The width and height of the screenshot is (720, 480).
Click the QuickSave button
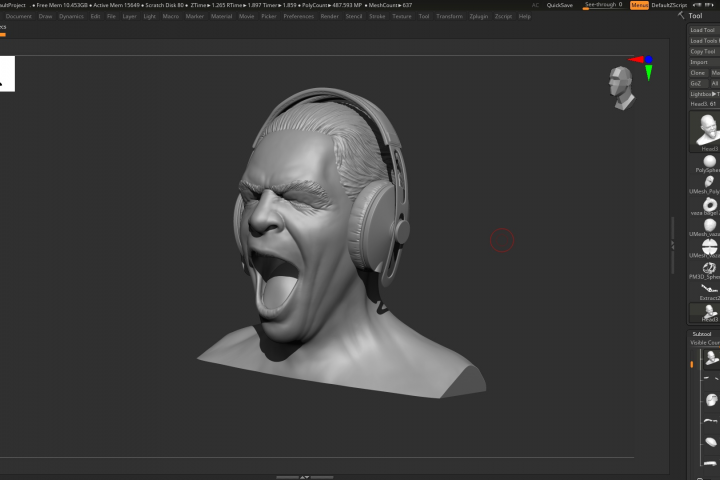click(x=560, y=5)
